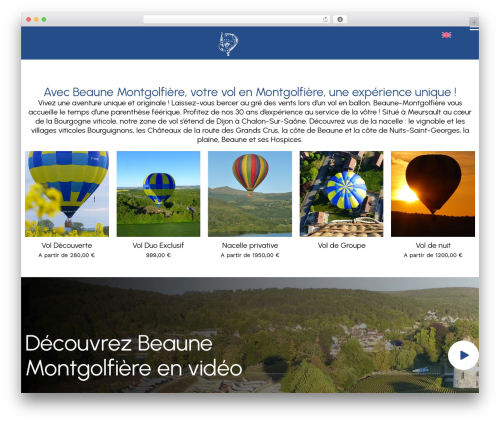Follow the Vol de nuit link
This screenshot has height=423, width=500.
pos(433,245)
